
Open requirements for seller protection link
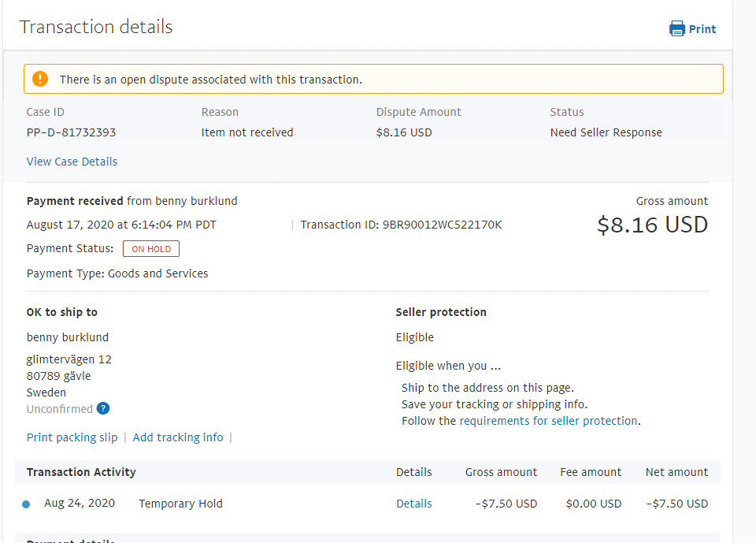548,421
